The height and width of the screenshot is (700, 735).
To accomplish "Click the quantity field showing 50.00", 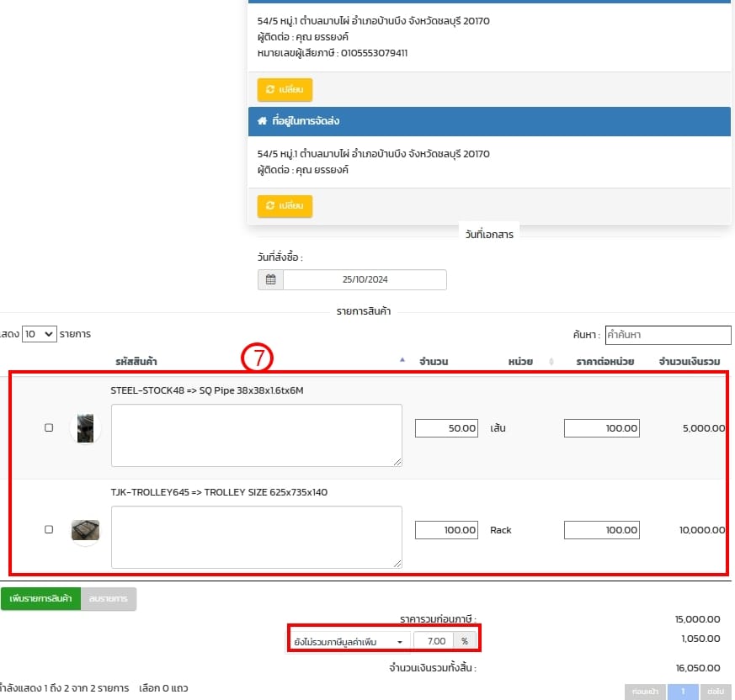I will pos(447,428).
